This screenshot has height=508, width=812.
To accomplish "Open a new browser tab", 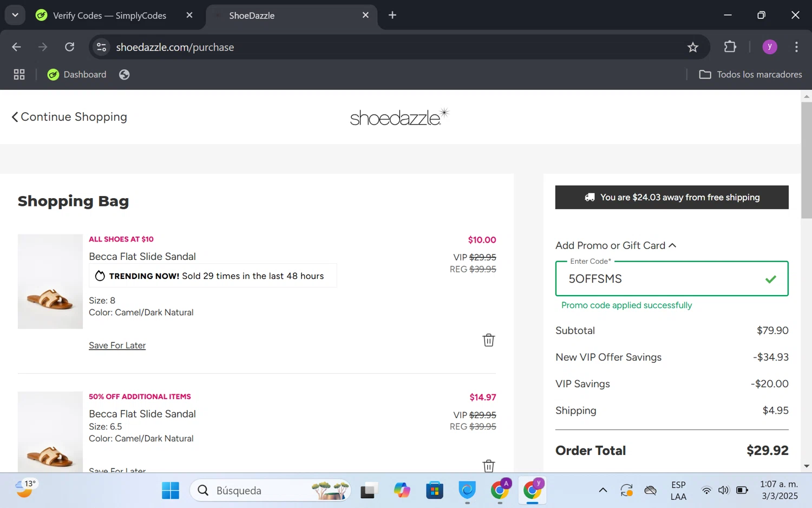I will [x=392, y=15].
